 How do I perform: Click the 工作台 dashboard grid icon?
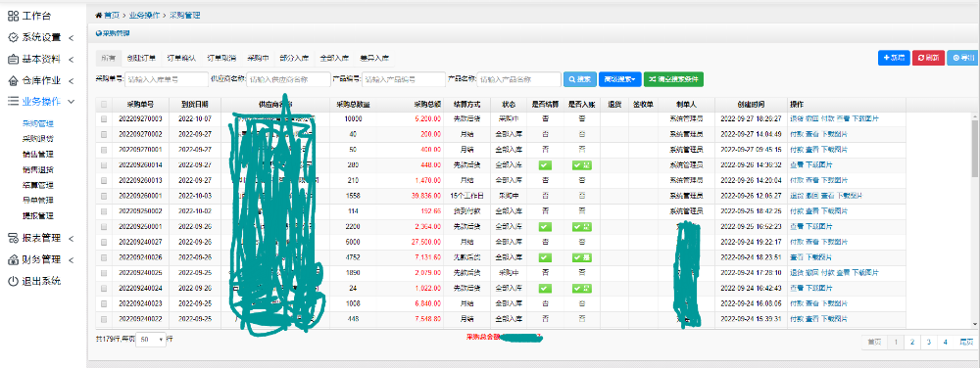point(13,16)
